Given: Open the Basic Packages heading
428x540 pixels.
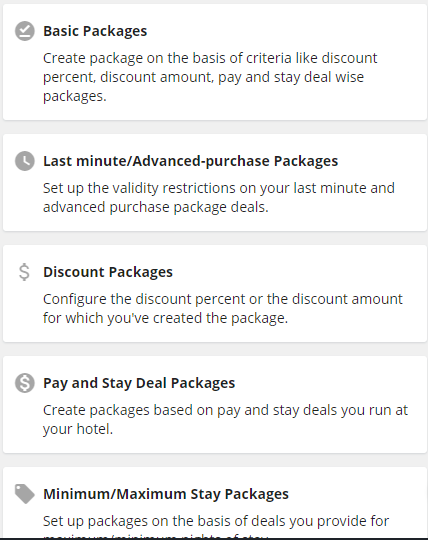Looking at the screenshot, I should (95, 31).
